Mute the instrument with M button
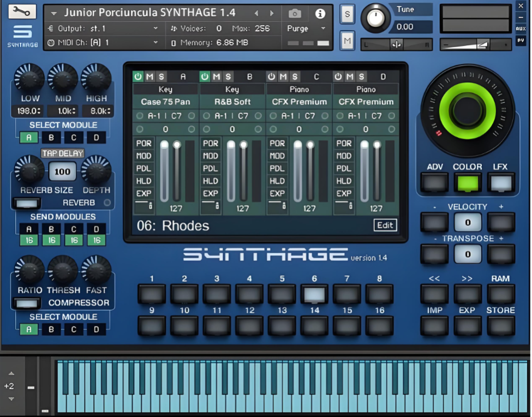 pos(347,41)
